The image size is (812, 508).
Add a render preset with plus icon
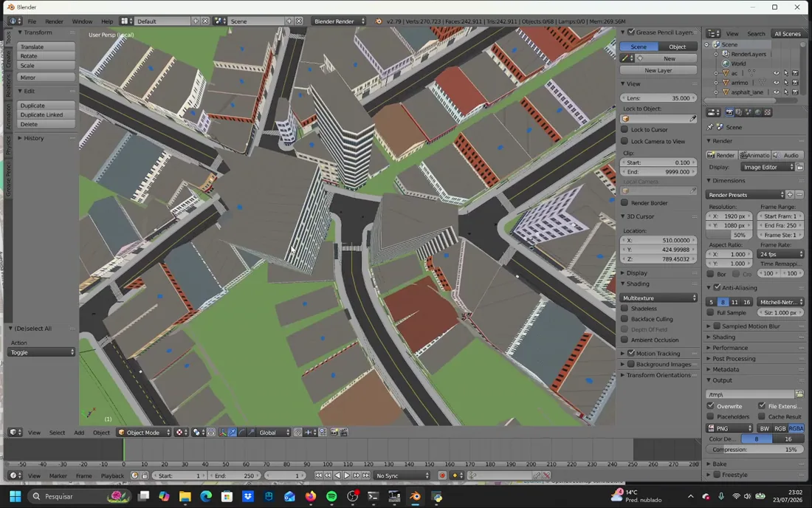(x=790, y=195)
